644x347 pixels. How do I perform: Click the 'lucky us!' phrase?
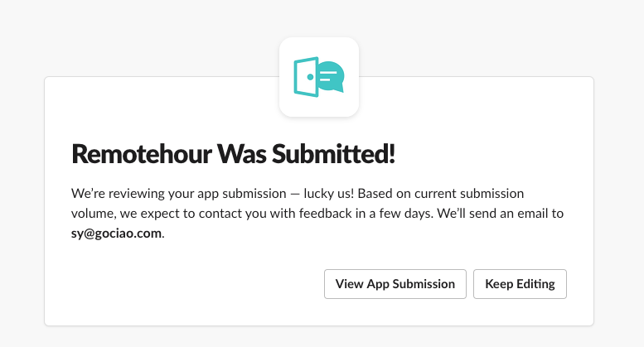click(x=330, y=194)
